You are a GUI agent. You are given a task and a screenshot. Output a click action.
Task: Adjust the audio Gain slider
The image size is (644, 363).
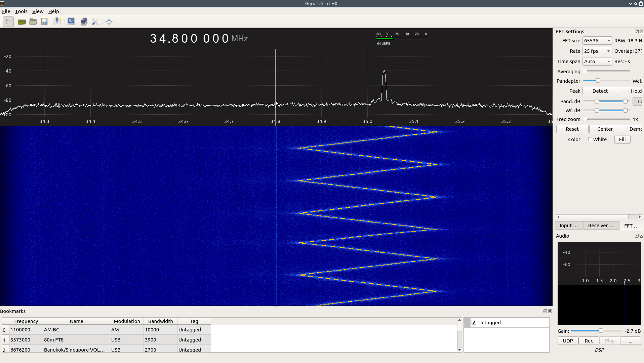click(596, 331)
